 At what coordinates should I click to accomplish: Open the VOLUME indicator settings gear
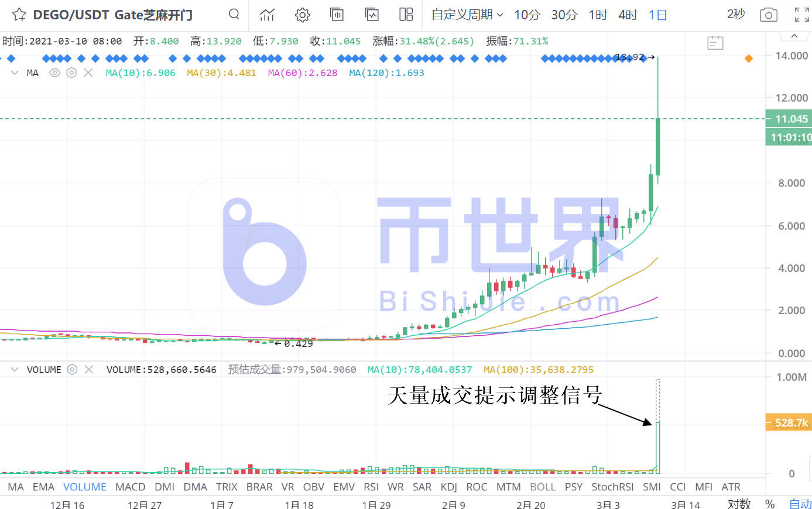tap(72, 369)
